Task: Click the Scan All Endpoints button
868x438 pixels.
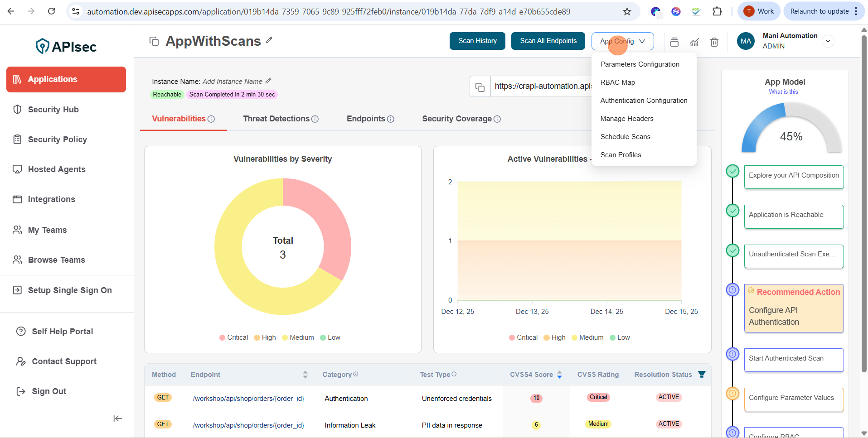Action: (x=548, y=41)
